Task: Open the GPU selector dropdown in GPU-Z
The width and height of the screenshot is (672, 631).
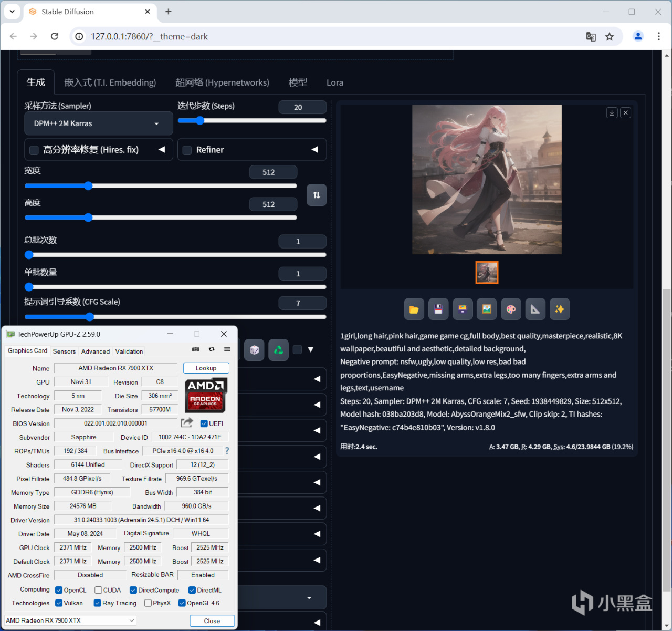Action: (x=70, y=620)
